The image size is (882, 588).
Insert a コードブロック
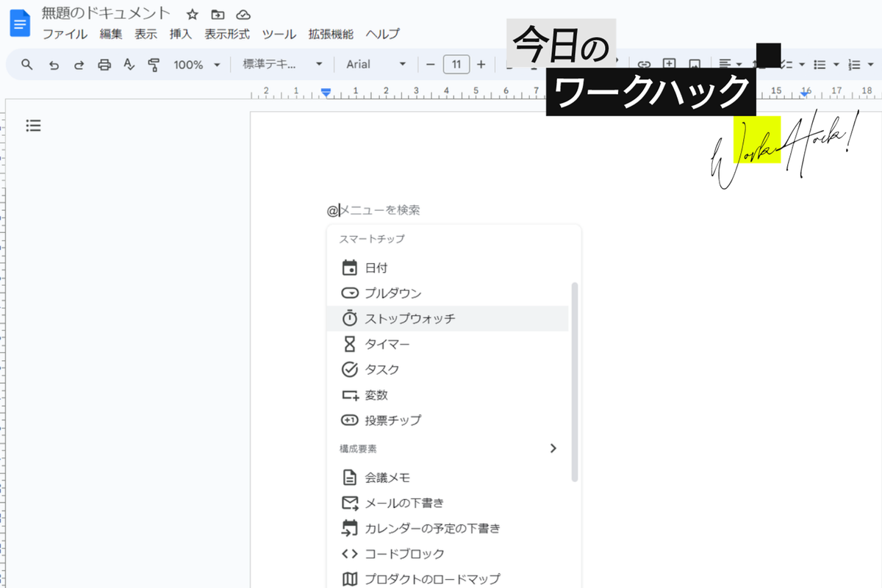pyautogui.click(x=448, y=554)
